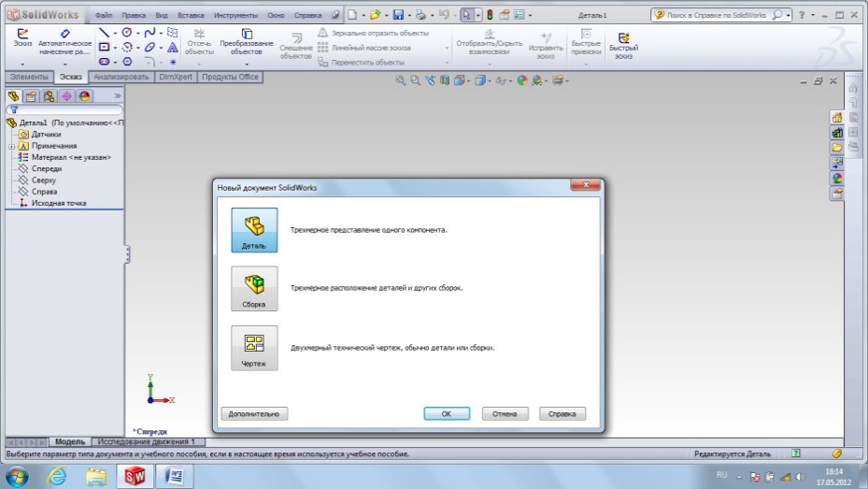Click the Дополнительно button
The height and width of the screenshot is (489, 868).
(x=254, y=413)
